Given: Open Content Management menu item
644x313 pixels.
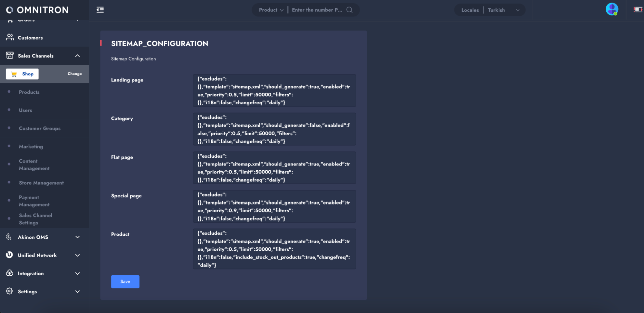Looking at the screenshot, I should click(34, 165).
